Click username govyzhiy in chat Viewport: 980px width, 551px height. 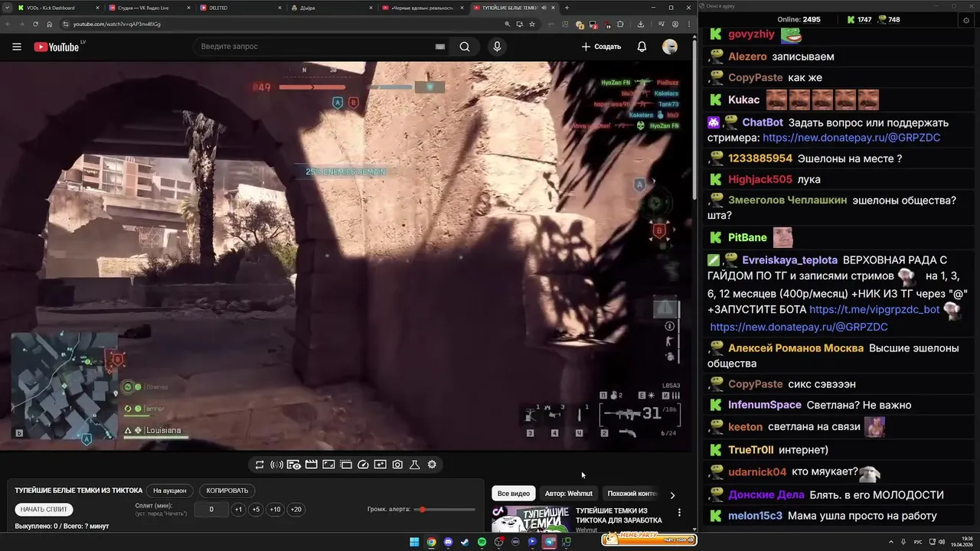751,34
